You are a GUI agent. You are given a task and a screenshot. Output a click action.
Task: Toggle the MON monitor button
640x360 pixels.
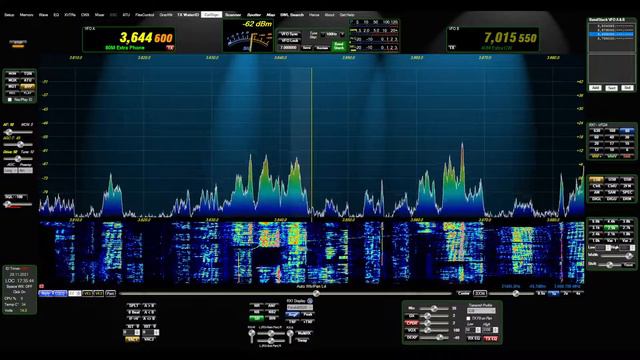tap(12, 73)
